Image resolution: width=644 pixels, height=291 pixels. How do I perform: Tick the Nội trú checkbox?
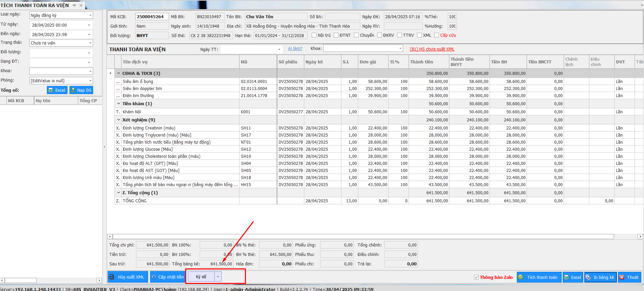(314, 35)
